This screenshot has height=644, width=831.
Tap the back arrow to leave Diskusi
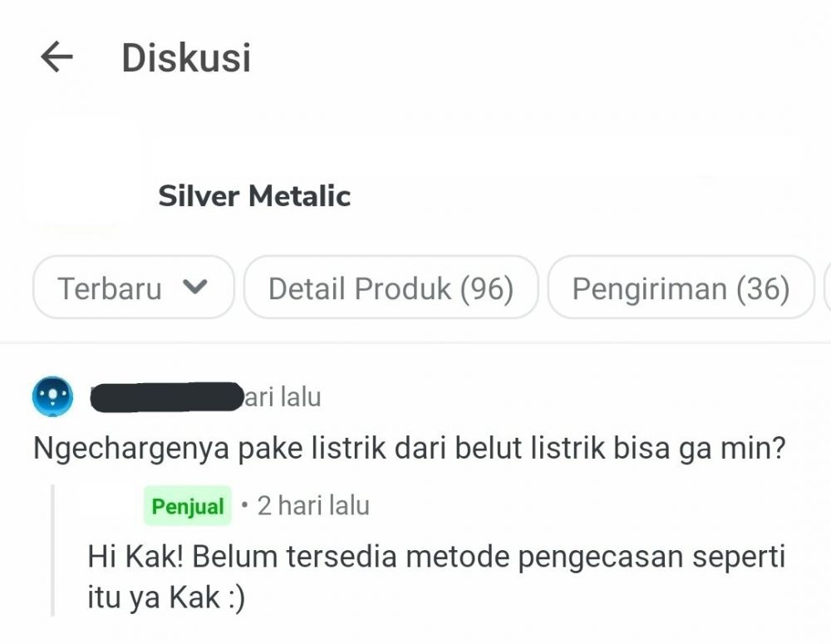57,58
